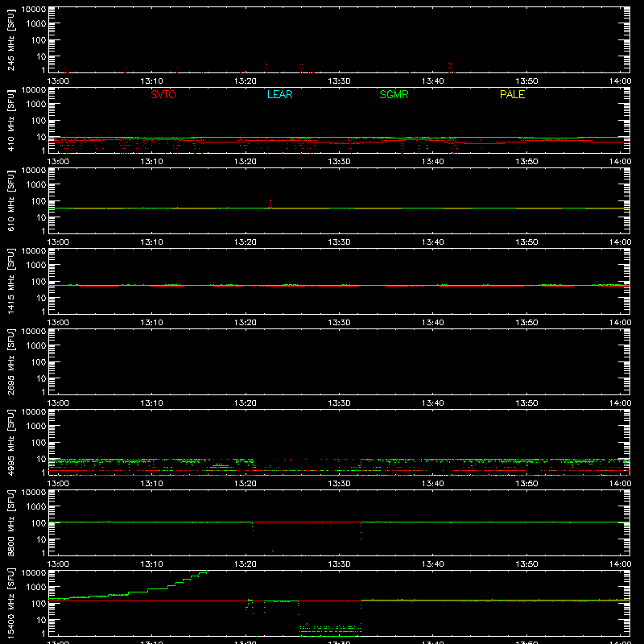
Task: Select the 8800 MHz [SFU] axis title
Action: (10, 522)
